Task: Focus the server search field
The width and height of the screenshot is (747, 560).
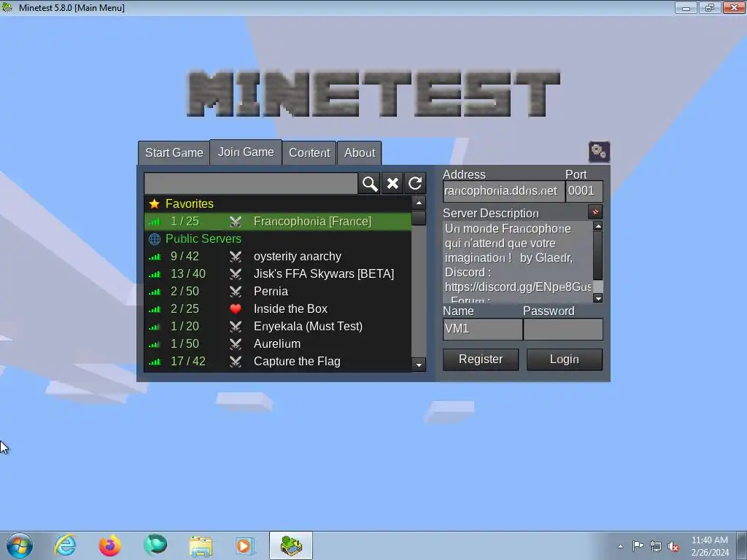Action: coord(251,183)
